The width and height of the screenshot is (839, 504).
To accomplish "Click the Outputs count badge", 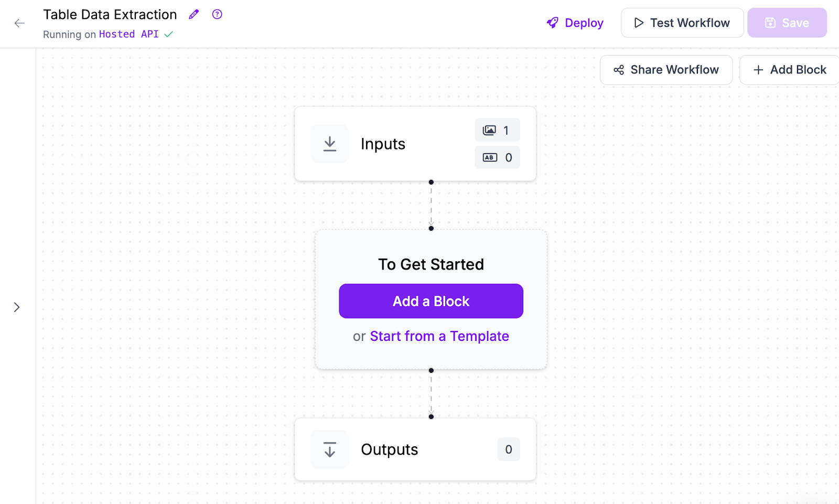I will point(509,449).
